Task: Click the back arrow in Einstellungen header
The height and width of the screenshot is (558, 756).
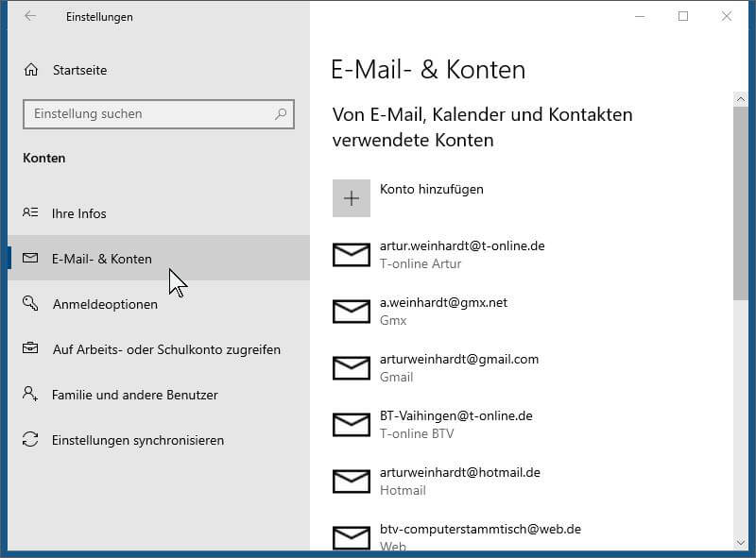Action: click(x=30, y=16)
